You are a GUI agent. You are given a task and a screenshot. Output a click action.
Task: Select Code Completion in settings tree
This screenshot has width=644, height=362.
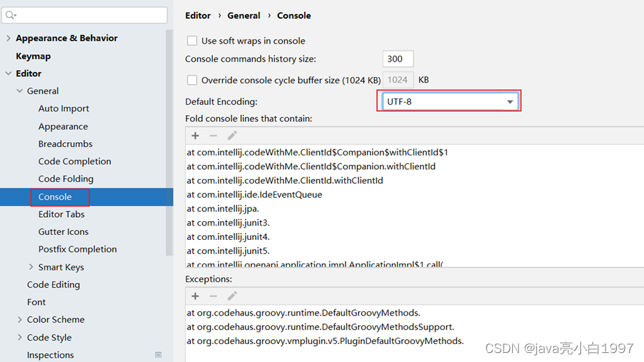point(74,162)
